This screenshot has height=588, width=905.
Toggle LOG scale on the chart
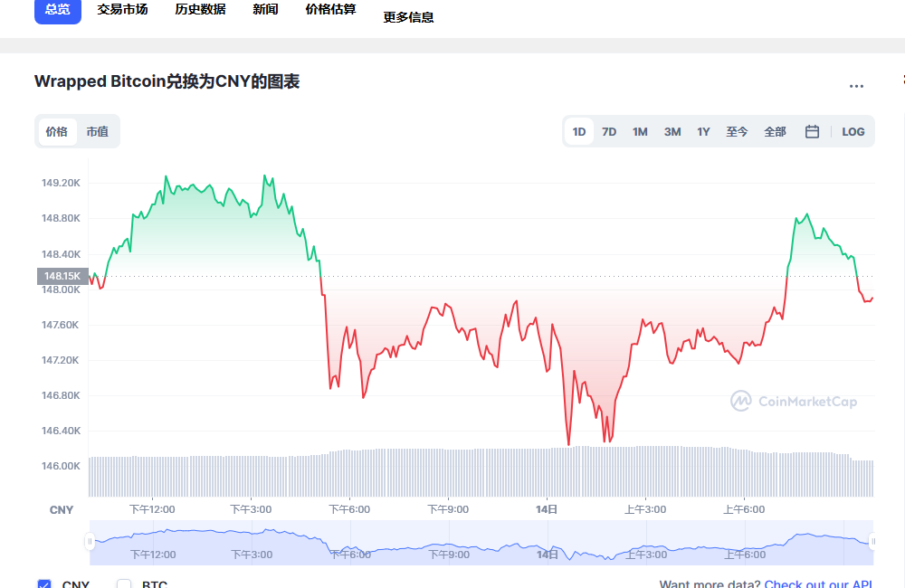[853, 131]
